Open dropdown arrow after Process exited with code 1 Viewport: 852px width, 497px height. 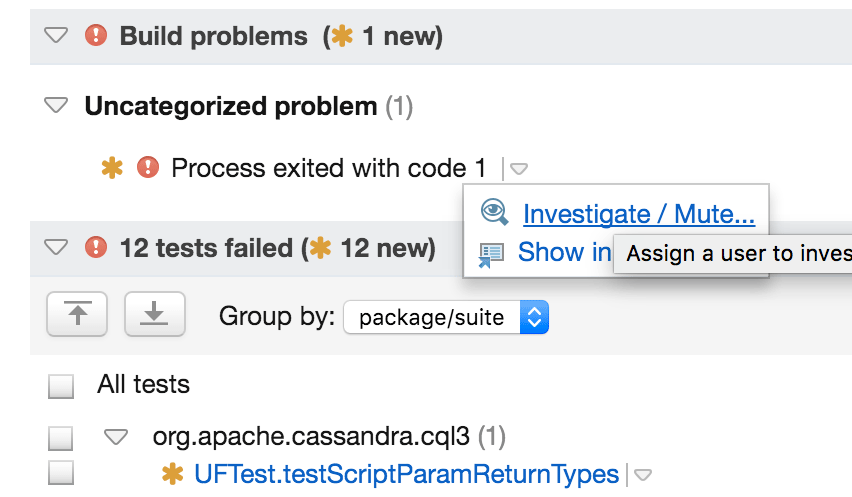(x=519, y=169)
